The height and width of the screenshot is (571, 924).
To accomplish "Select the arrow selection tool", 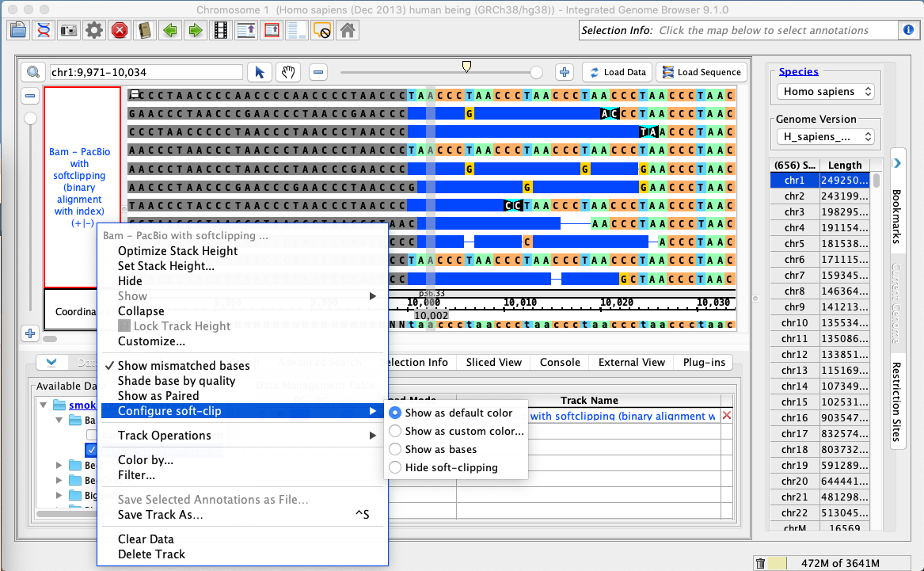I will click(259, 72).
